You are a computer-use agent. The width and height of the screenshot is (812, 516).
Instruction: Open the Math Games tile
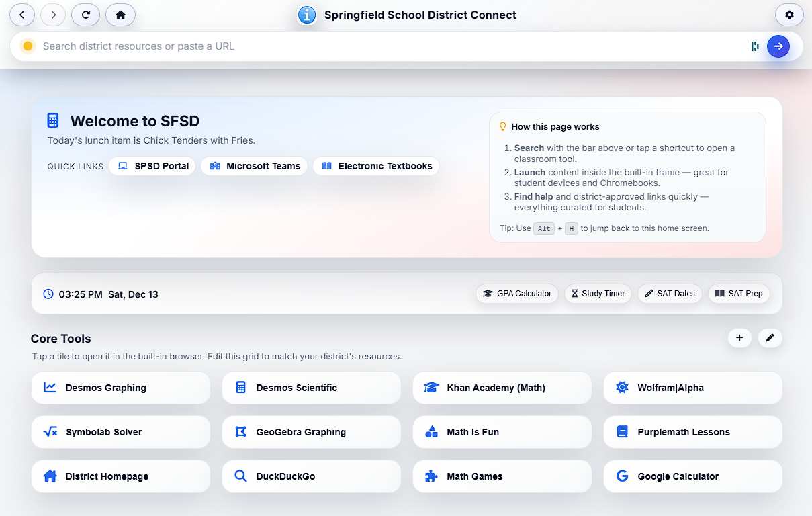pyautogui.click(x=502, y=476)
